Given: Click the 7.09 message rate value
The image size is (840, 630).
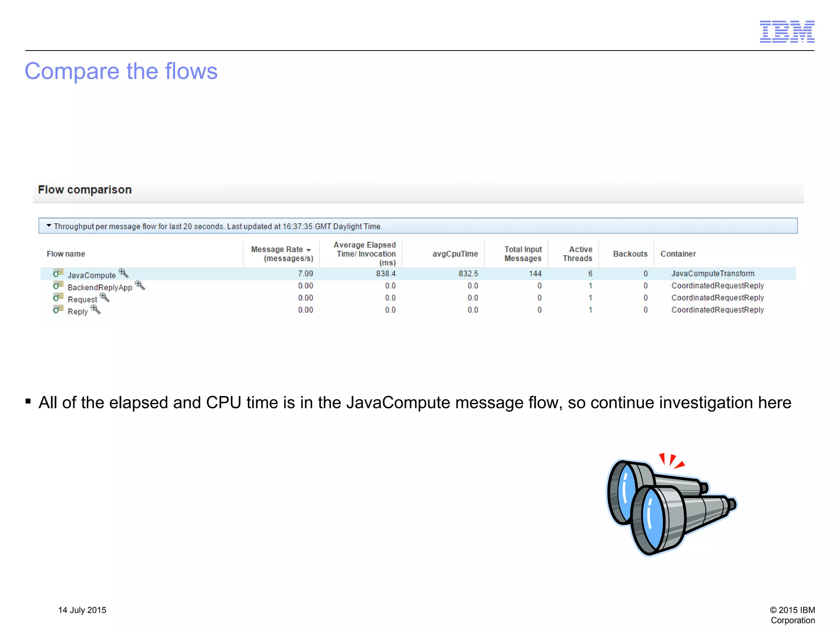Looking at the screenshot, I should [306, 274].
